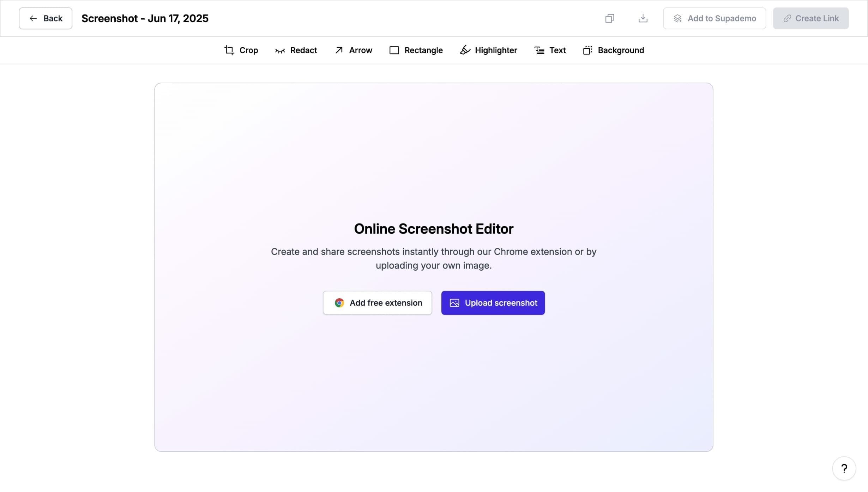868x492 pixels.
Task: Click Create Link
Action: click(810, 18)
